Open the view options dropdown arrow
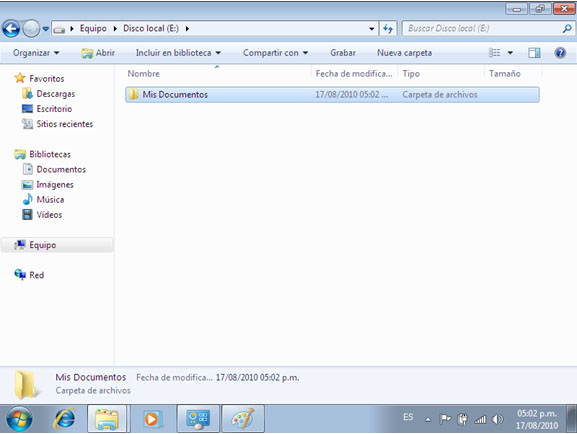 point(510,53)
